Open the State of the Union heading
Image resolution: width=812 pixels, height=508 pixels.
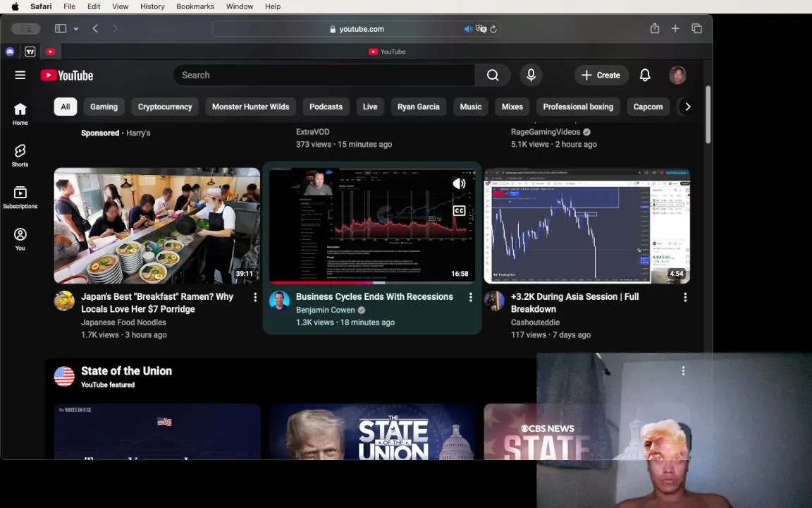click(126, 371)
